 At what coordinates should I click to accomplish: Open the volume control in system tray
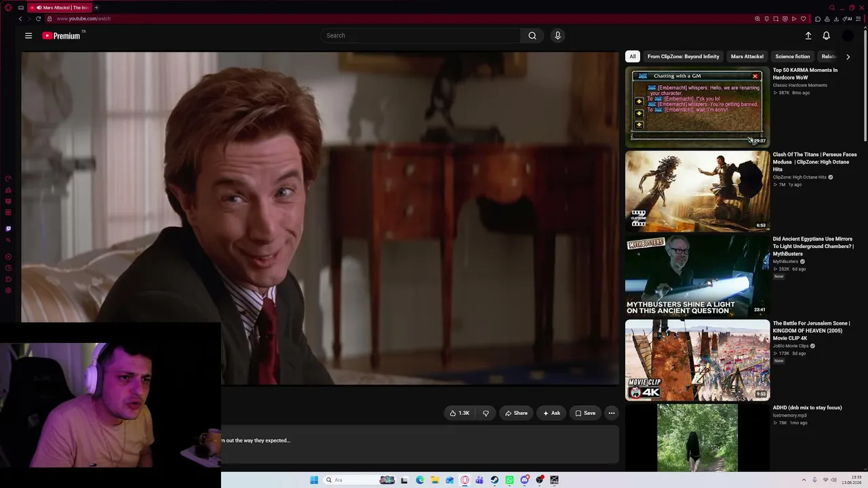click(x=833, y=480)
